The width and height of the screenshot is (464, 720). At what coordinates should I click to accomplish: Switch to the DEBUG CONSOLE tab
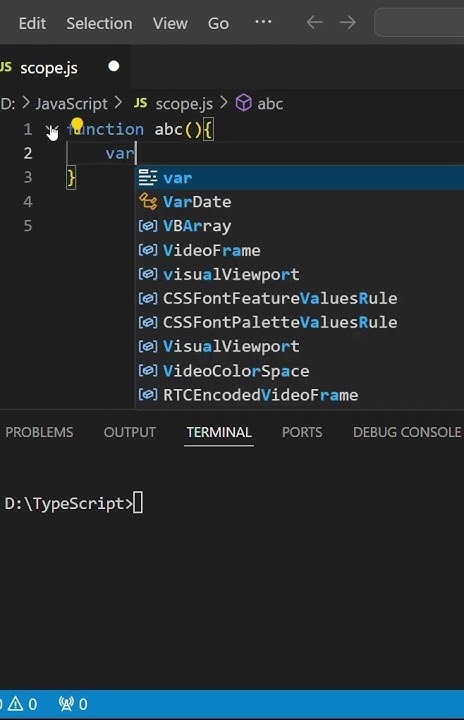407,432
